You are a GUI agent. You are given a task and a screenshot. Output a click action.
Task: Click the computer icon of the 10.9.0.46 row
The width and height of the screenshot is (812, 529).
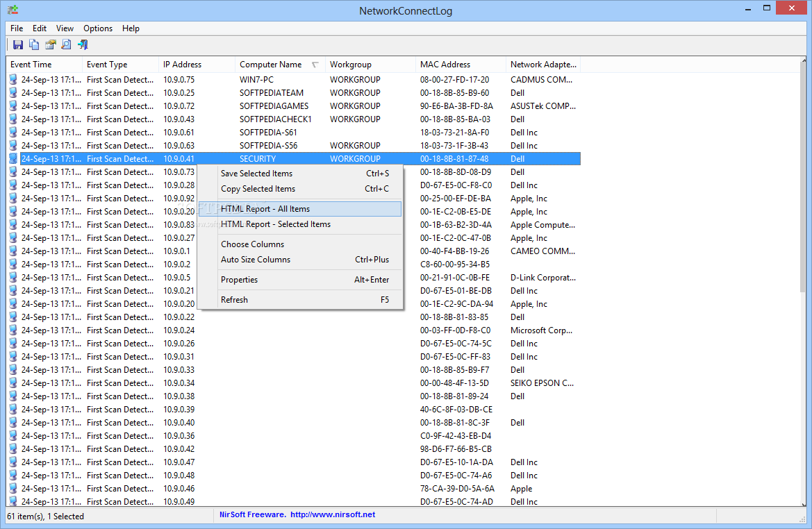(x=13, y=489)
